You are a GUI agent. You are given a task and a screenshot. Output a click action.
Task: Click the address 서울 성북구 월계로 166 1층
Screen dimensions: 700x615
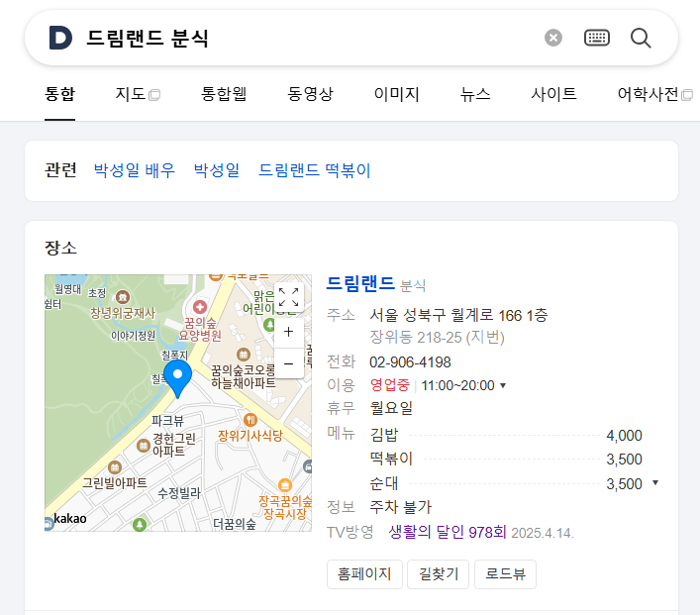(458, 315)
